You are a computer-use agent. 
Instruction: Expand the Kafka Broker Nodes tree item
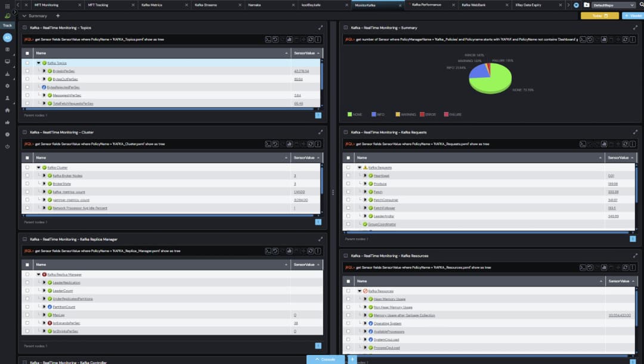[44, 175]
